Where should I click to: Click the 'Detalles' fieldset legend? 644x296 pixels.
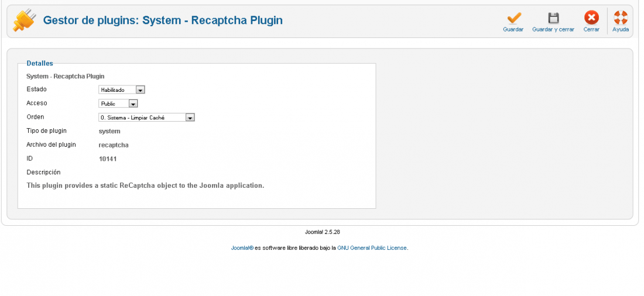tap(40, 63)
